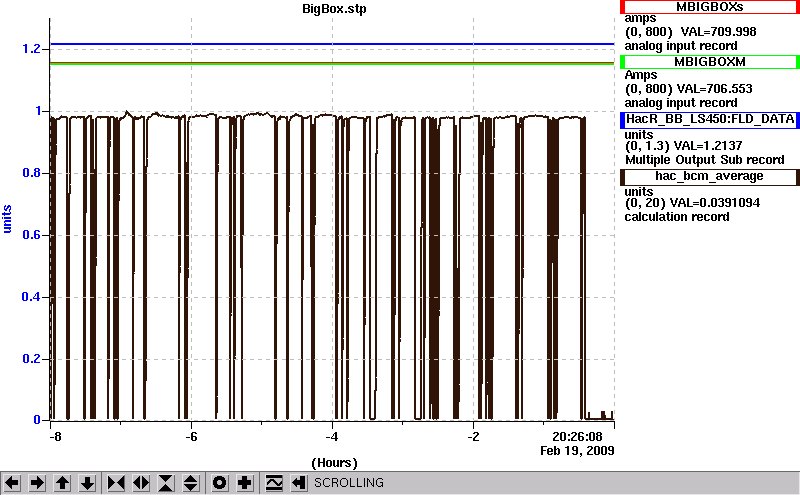Image resolution: width=800 pixels, height=495 pixels.
Task: Click the VAL=709.998 reading
Action: [x=718, y=32]
